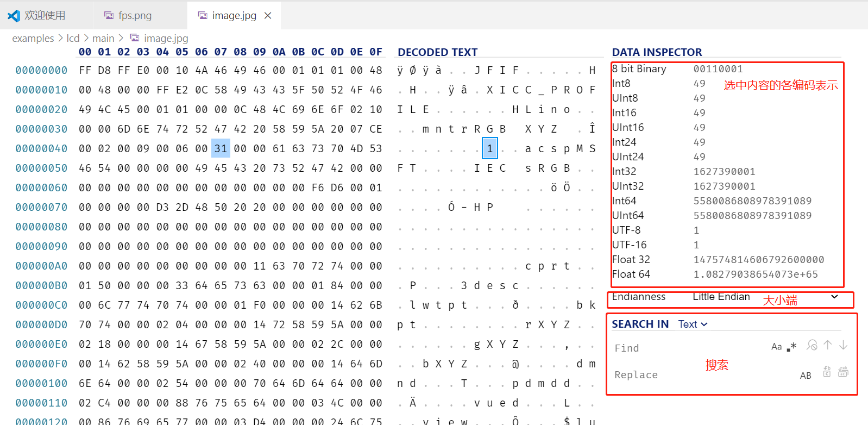Screen dimensions: 868x425
Task: Expand the lcd breadcrumb folder
Action: pyautogui.click(x=73, y=38)
